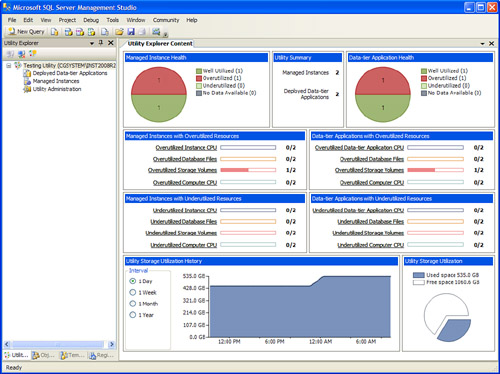
Task: Click the Disconnect from Utility icon
Action: click(22, 54)
